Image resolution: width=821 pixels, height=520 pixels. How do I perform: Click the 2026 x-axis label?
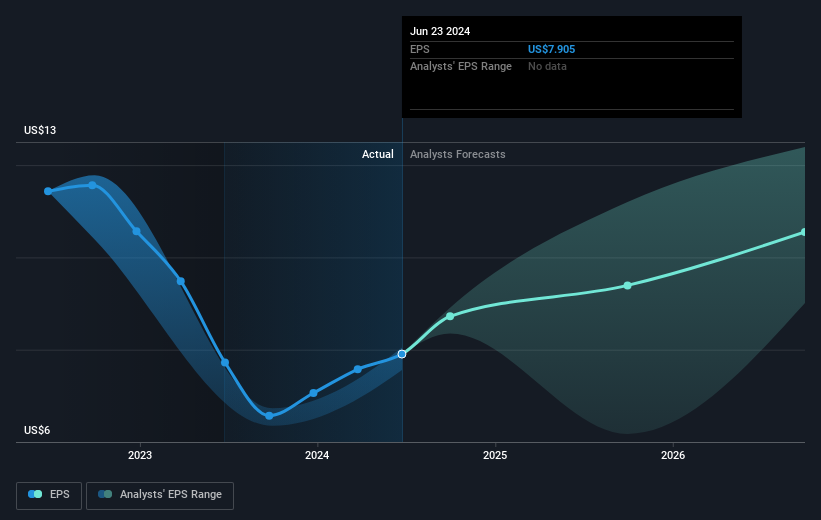coord(673,455)
